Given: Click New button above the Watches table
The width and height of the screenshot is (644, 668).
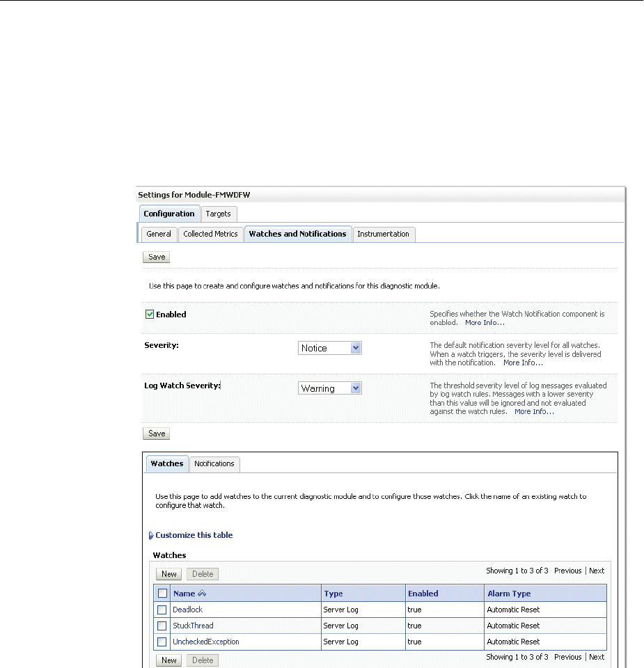Looking at the screenshot, I should (x=169, y=574).
